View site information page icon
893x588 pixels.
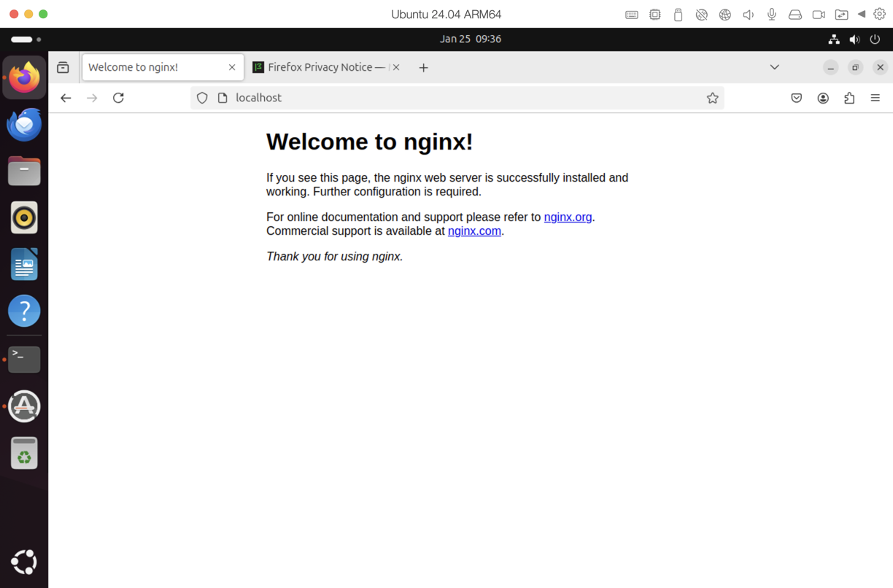pos(223,98)
